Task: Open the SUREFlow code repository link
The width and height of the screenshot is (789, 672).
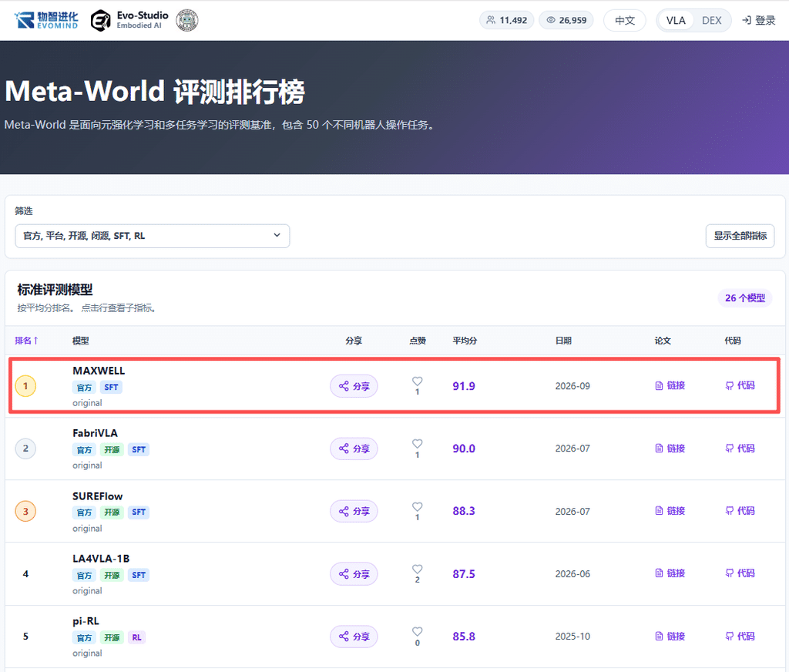Action: tap(740, 510)
